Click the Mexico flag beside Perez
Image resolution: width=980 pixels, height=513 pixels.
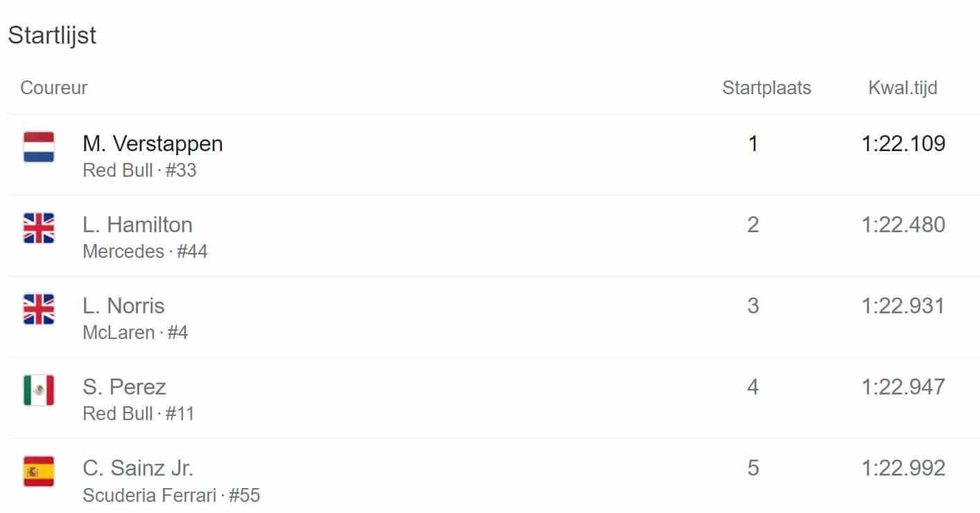[x=39, y=390]
